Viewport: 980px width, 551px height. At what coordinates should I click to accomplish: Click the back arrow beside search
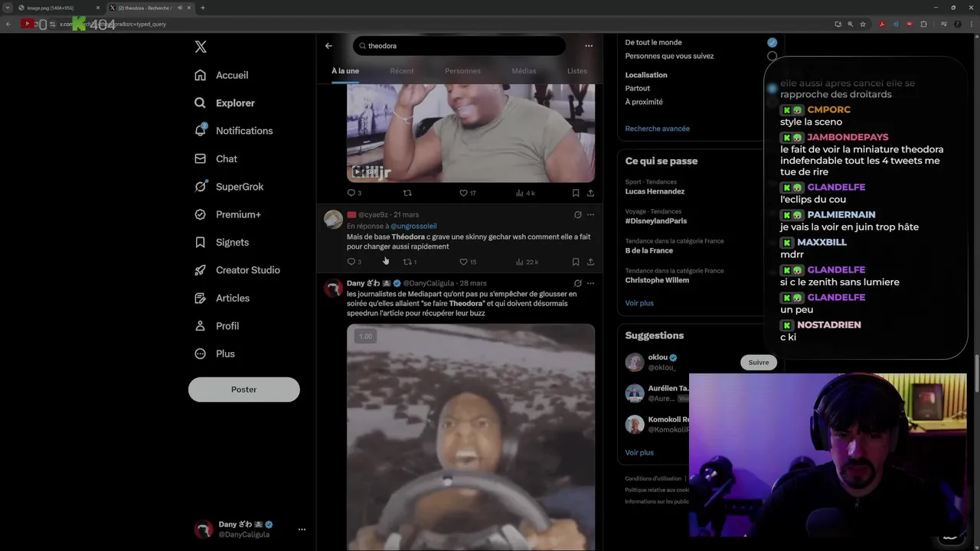pos(328,46)
